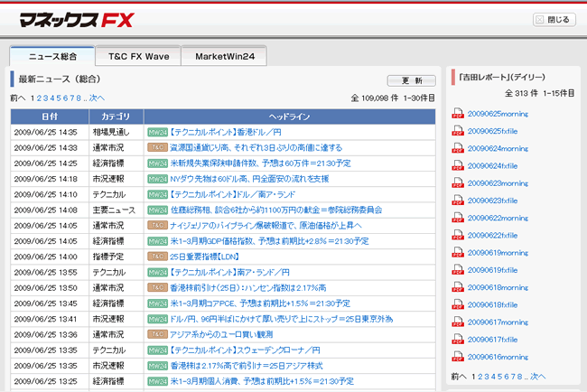Open PDF icon for 20090625fxfile

pyautogui.click(x=458, y=131)
